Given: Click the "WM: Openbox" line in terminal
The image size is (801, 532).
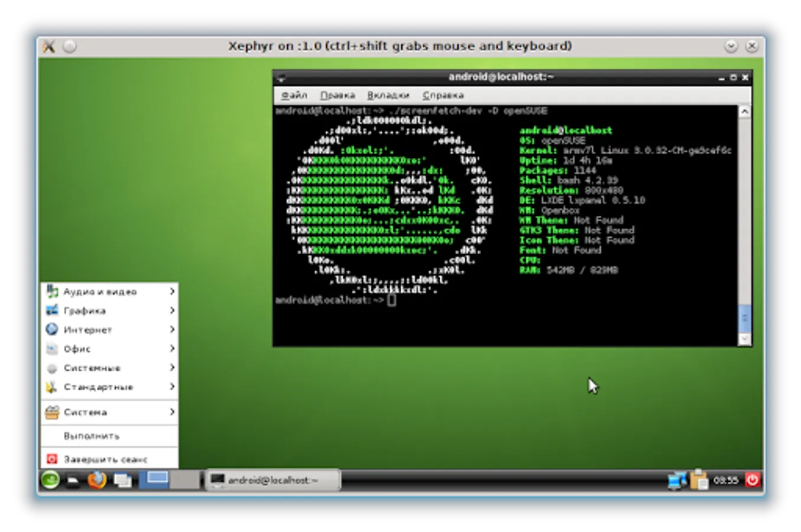Looking at the screenshot, I should point(549,210).
